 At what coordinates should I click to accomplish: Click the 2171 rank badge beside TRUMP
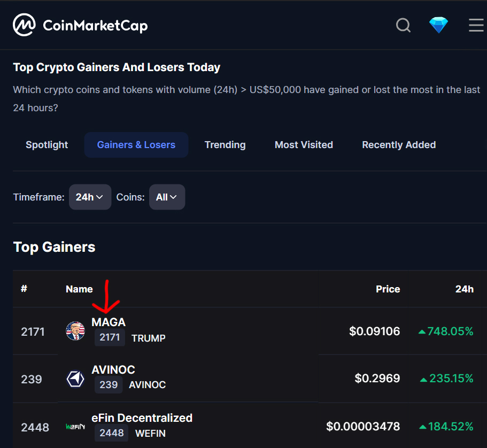(x=110, y=337)
